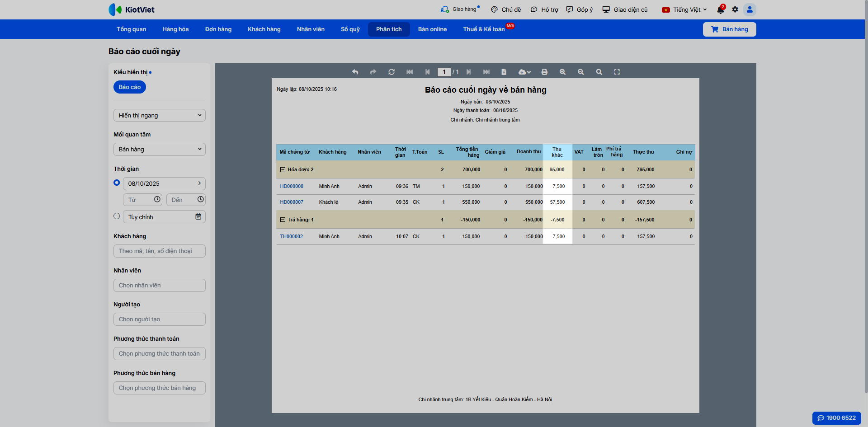This screenshot has width=868, height=427.
Task: Open the Hàng hóa menu
Action: pyautogui.click(x=175, y=29)
